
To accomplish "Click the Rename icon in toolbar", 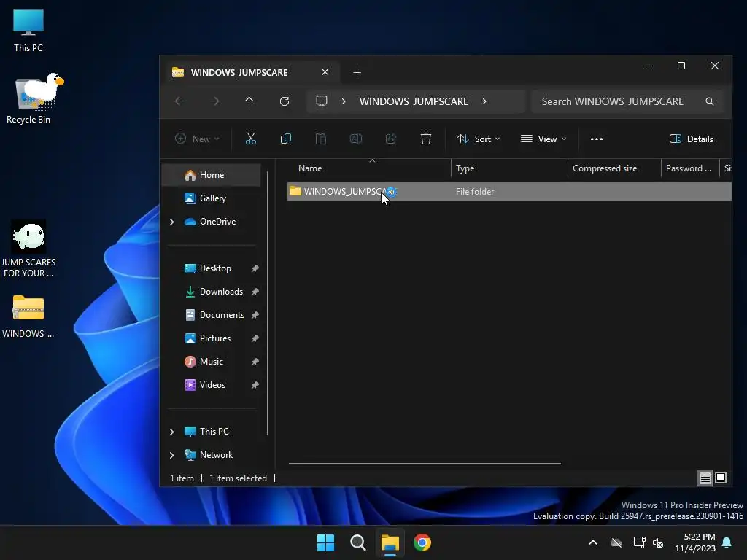I will point(356,139).
